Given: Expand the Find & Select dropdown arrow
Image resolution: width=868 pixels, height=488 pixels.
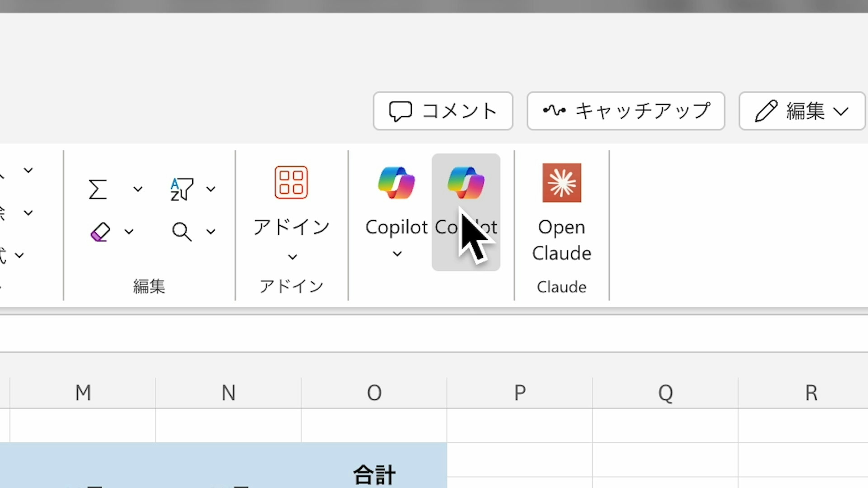Looking at the screenshot, I should click(211, 232).
